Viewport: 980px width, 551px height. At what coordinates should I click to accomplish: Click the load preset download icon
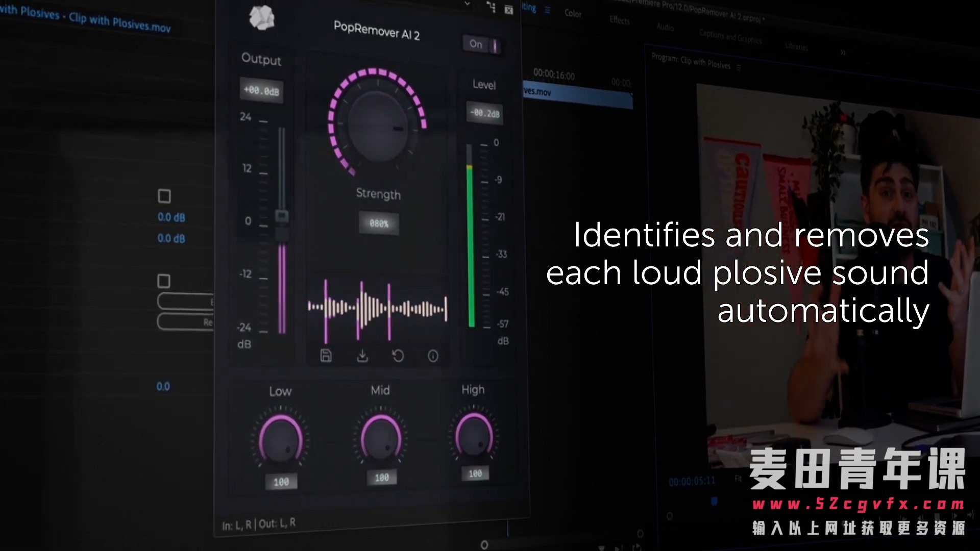(362, 356)
